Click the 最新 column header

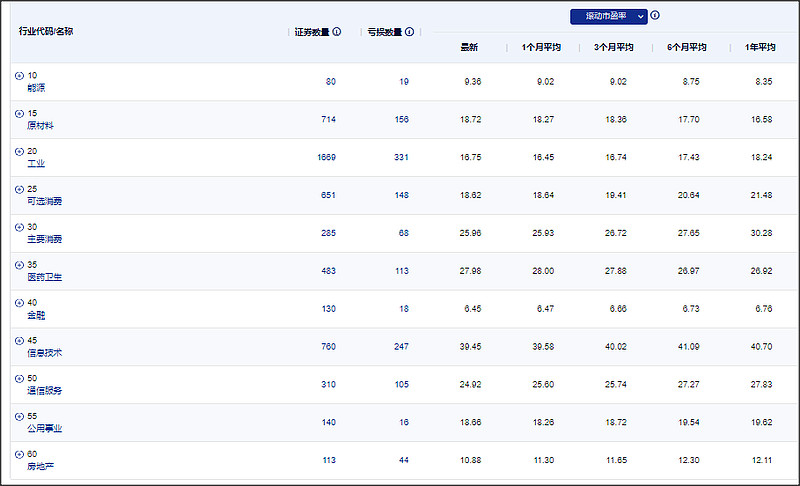click(x=469, y=47)
